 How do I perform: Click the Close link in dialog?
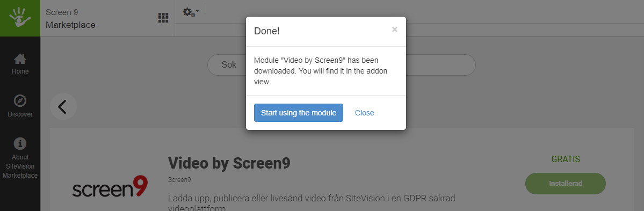[365, 113]
